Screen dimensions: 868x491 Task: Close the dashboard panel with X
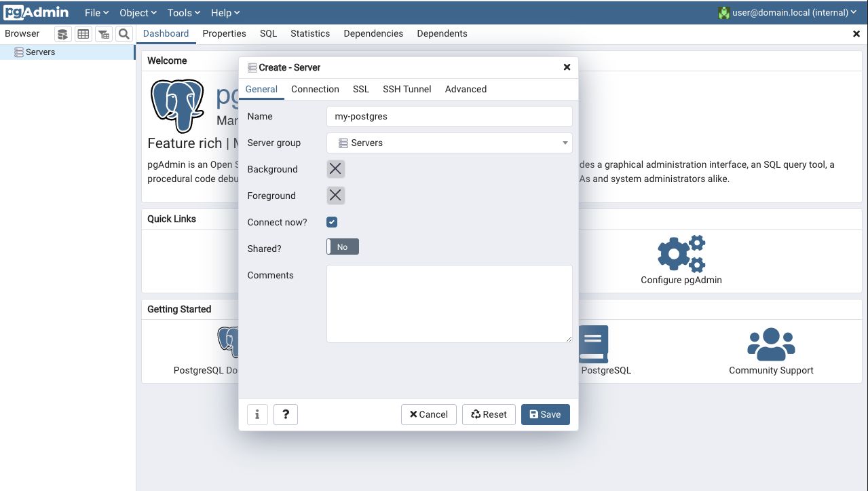click(856, 34)
